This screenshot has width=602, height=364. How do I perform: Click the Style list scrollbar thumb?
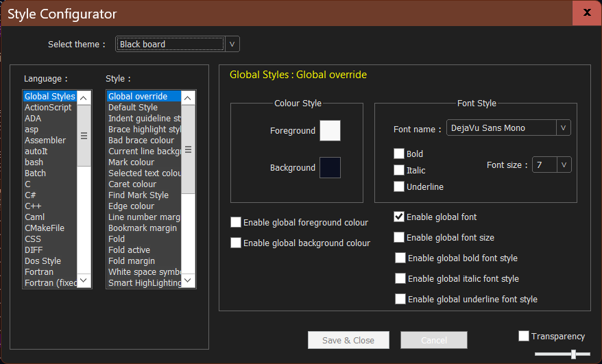click(x=188, y=149)
